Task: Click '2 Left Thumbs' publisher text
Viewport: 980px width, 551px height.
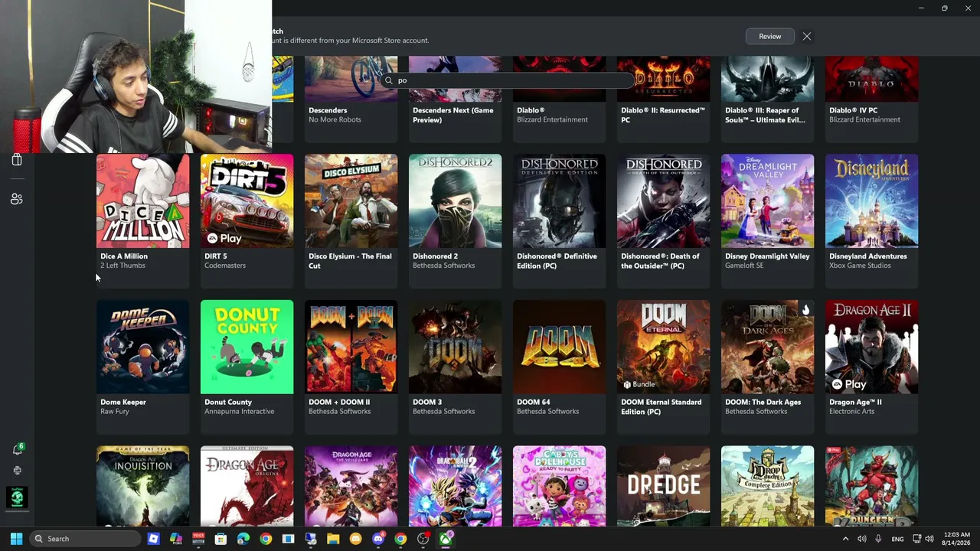Action: [x=122, y=266]
